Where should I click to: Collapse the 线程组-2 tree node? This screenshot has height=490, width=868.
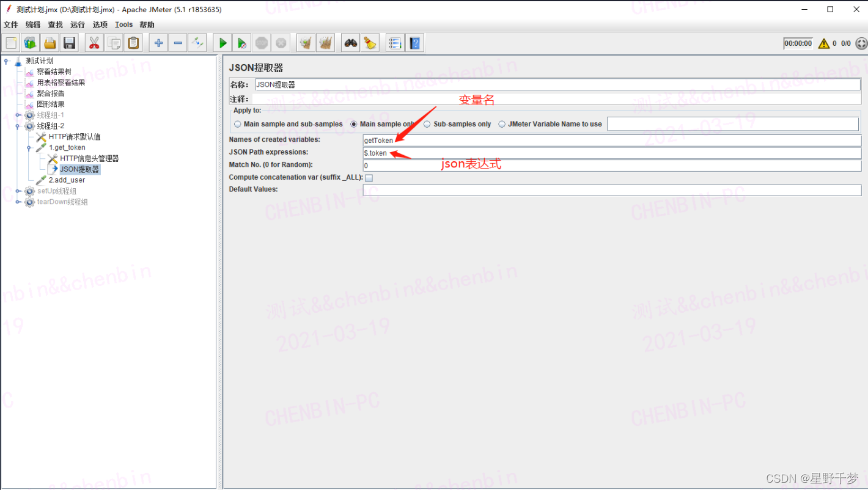pyautogui.click(x=18, y=126)
